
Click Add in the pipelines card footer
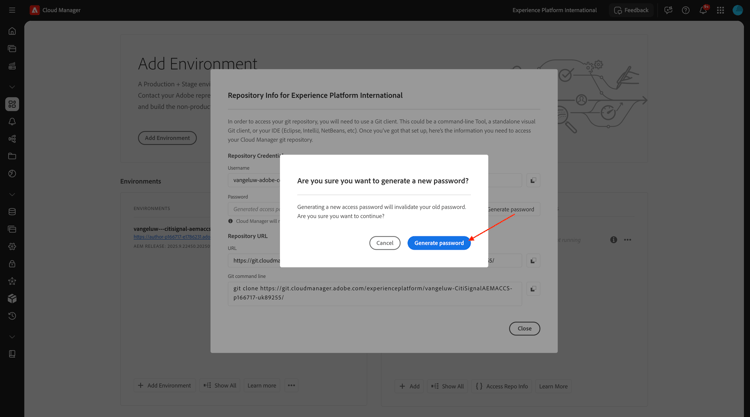click(409, 386)
